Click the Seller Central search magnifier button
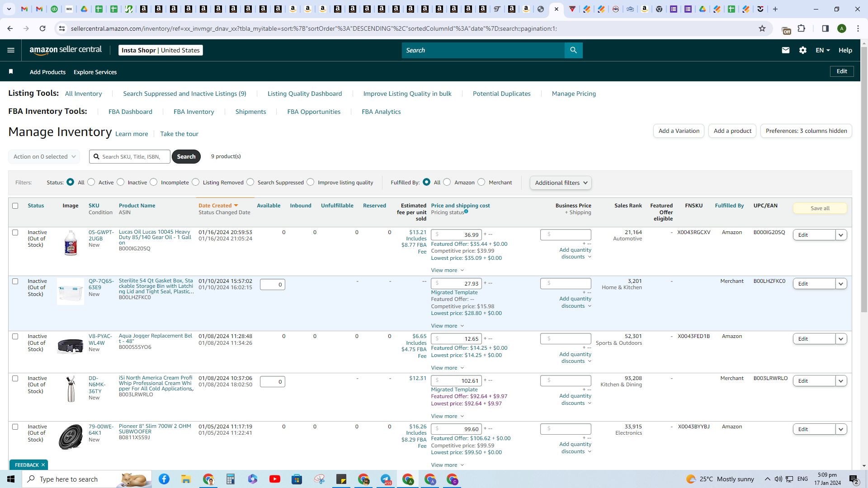 click(573, 50)
